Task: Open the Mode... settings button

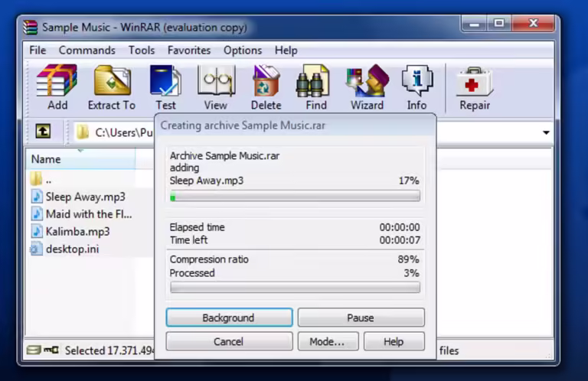Action: coord(328,341)
